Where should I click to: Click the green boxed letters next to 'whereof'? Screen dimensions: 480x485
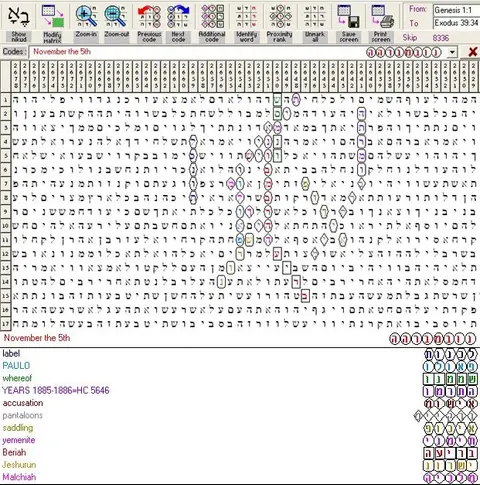pos(451,379)
